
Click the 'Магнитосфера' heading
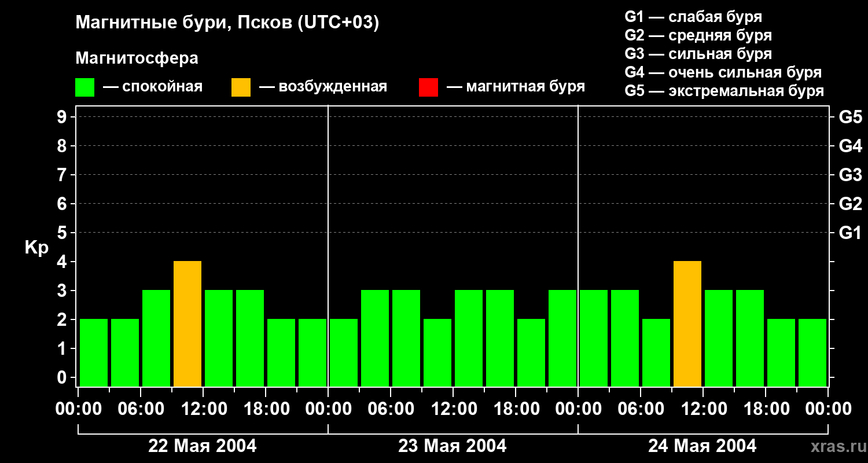tap(137, 58)
